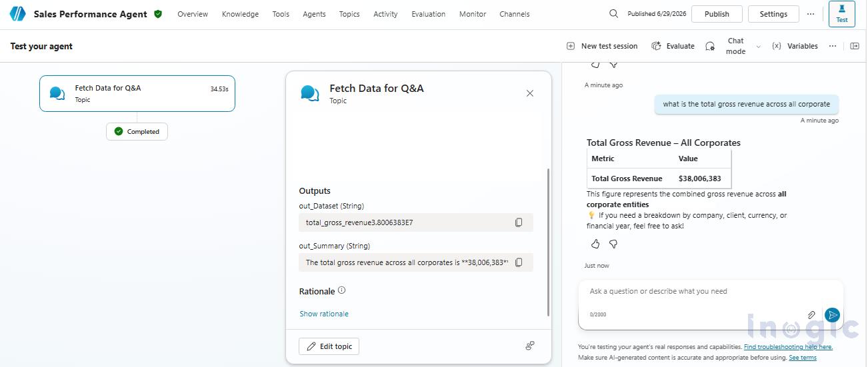Switch to the Activity tab
Viewport: 868px width, 367px height.
pyautogui.click(x=385, y=14)
